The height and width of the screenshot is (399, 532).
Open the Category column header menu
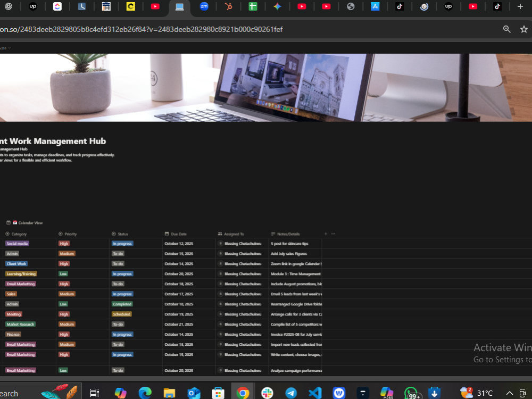pos(16,234)
